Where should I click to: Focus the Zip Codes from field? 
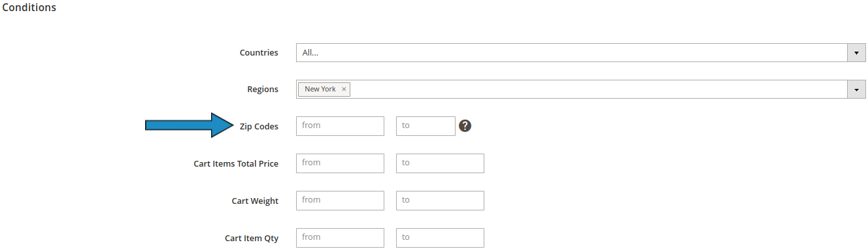[x=340, y=125]
